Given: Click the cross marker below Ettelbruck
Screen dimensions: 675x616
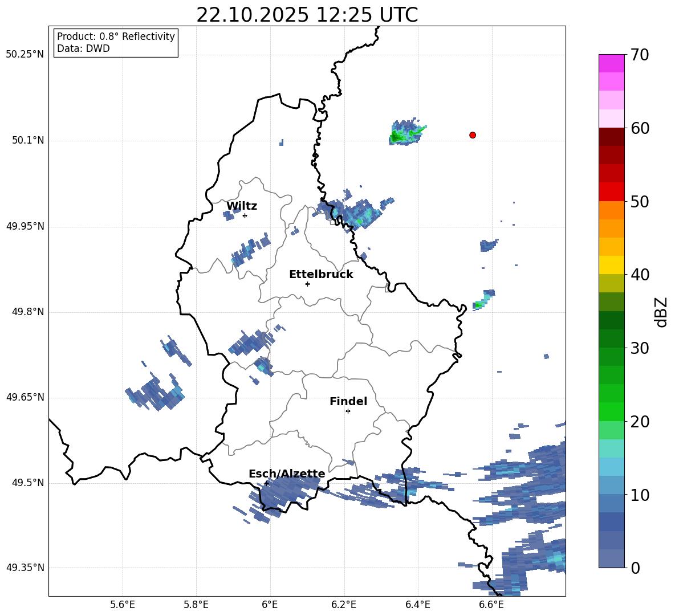Looking at the screenshot, I should (x=307, y=284).
